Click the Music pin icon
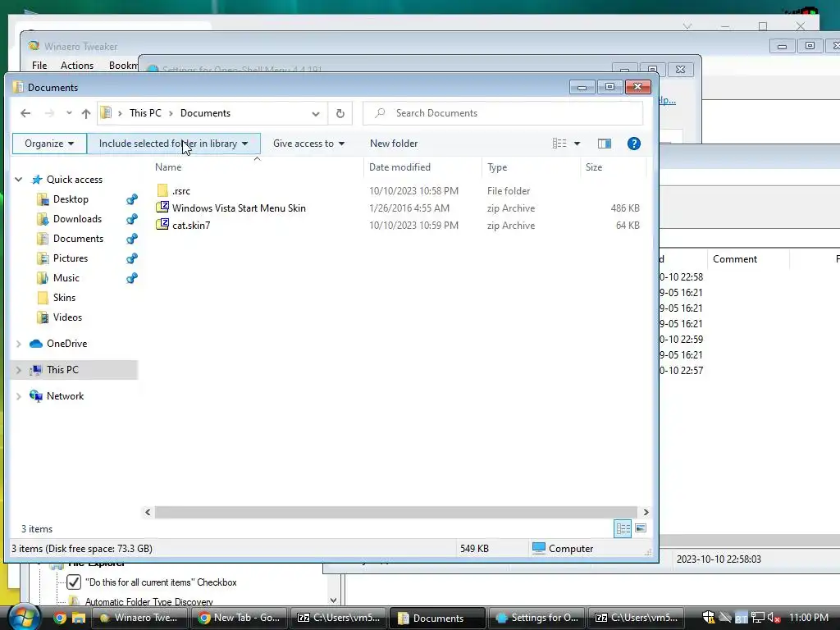 pyautogui.click(x=132, y=278)
